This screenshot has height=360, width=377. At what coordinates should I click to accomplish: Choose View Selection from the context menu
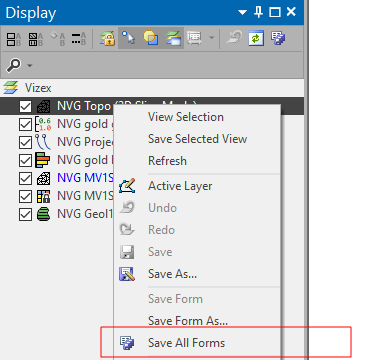[186, 117]
